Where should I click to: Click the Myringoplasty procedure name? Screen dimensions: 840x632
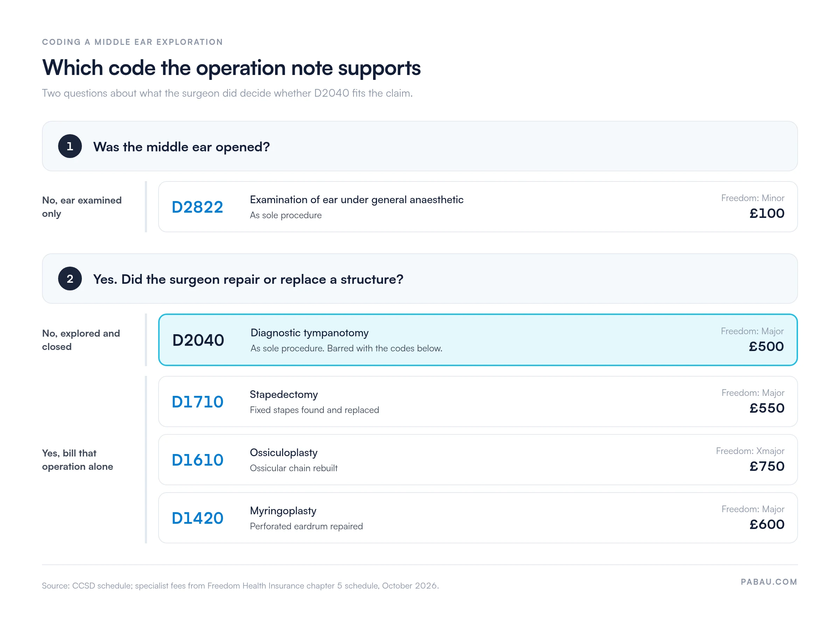coord(283,511)
